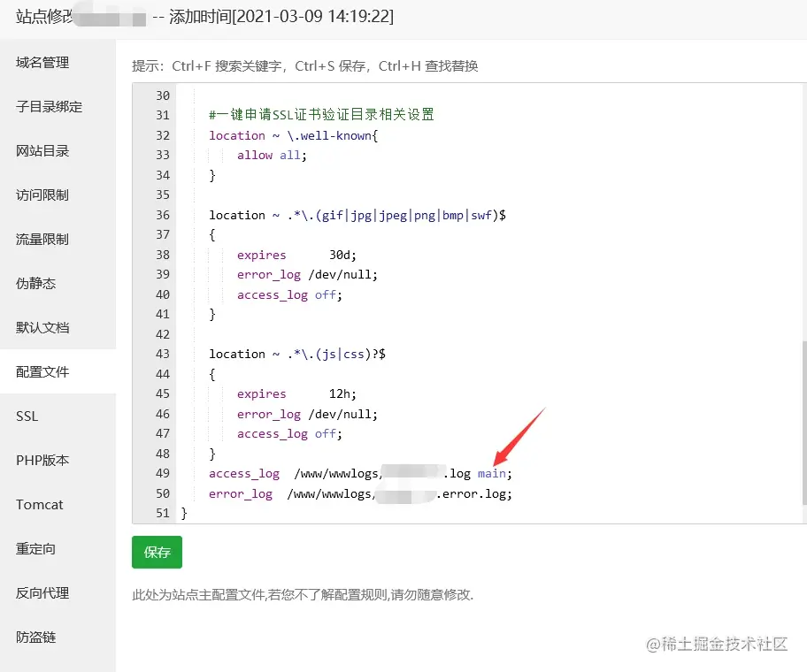Click 'expires 30d;' on line 38

click(296, 255)
